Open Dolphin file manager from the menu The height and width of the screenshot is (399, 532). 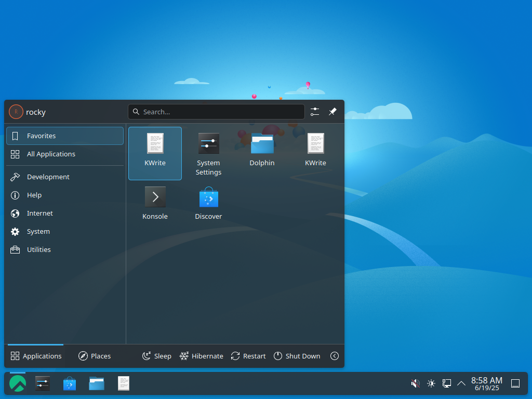262,148
